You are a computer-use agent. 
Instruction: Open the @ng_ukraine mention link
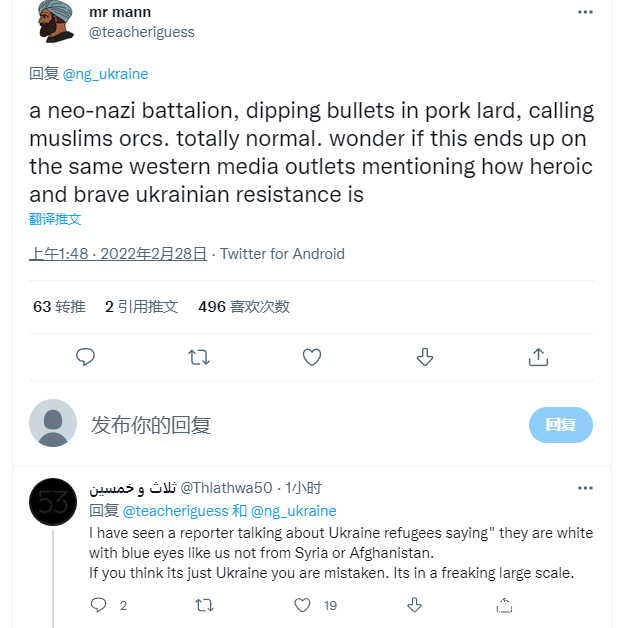pos(105,74)
